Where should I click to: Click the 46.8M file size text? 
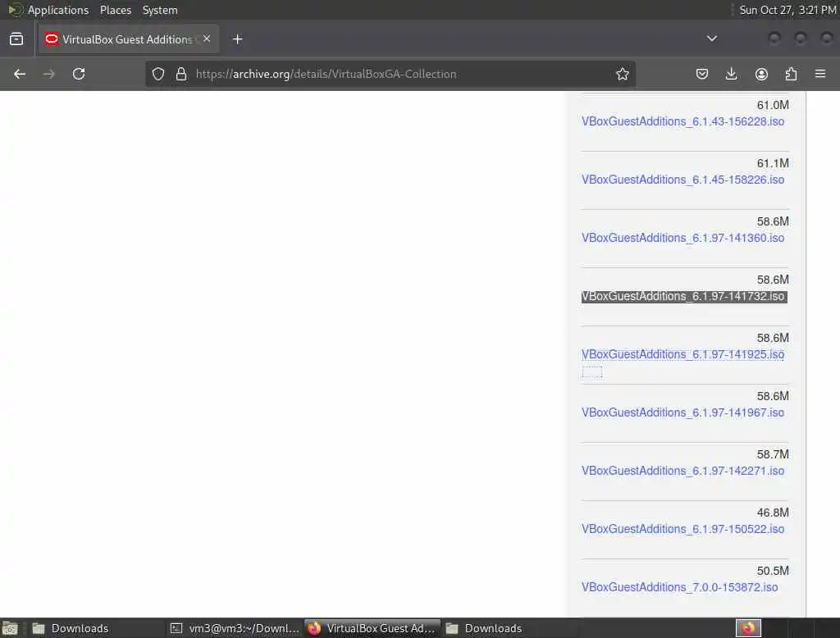773,513
